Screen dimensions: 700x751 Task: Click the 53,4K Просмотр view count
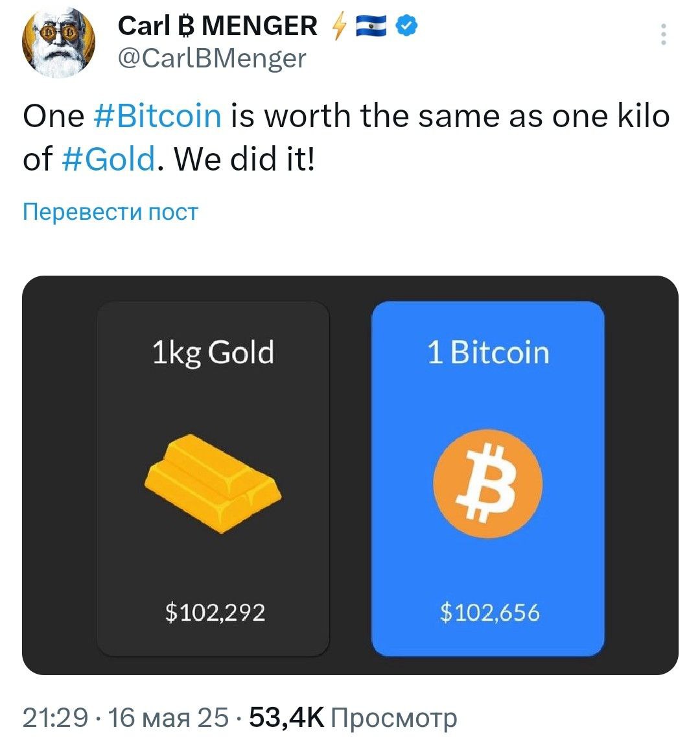coord(353,717)
